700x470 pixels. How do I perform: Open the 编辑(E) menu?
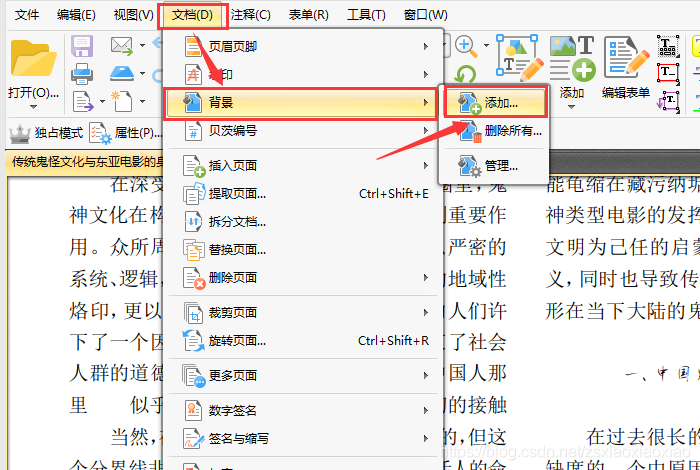76,15
